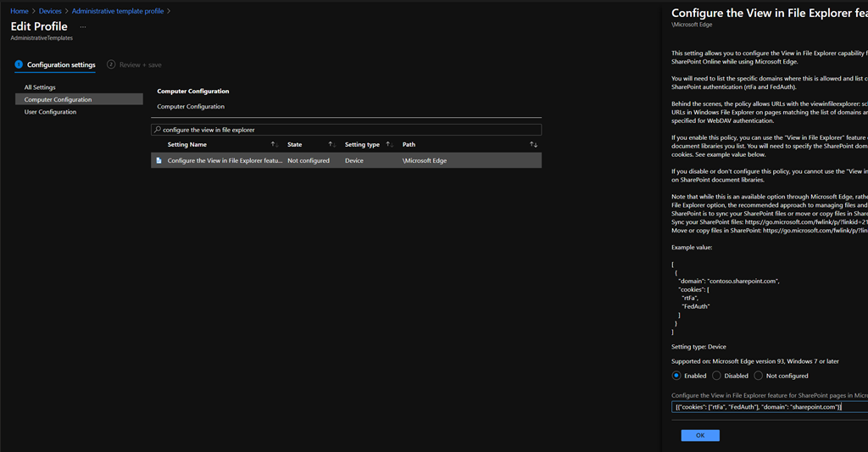This screenshot has height=452, width=868.
Task: Open the Configuration settings tab
Action: tap(60, 65)
